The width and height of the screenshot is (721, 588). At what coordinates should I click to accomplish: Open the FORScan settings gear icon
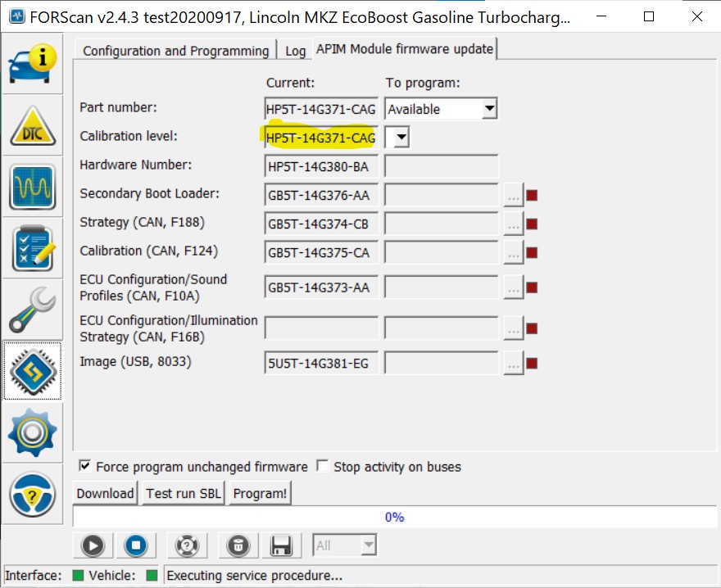pos(33,432)
